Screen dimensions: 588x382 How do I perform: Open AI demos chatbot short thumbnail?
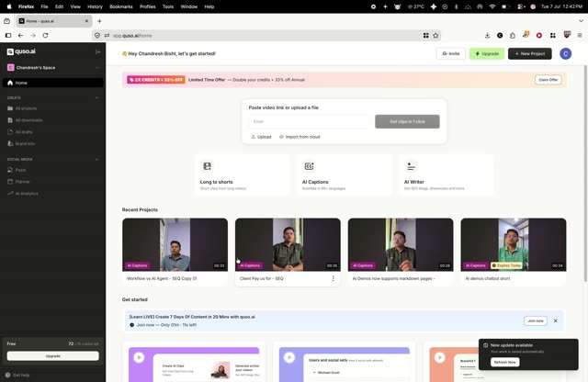(x=514, y=244)
